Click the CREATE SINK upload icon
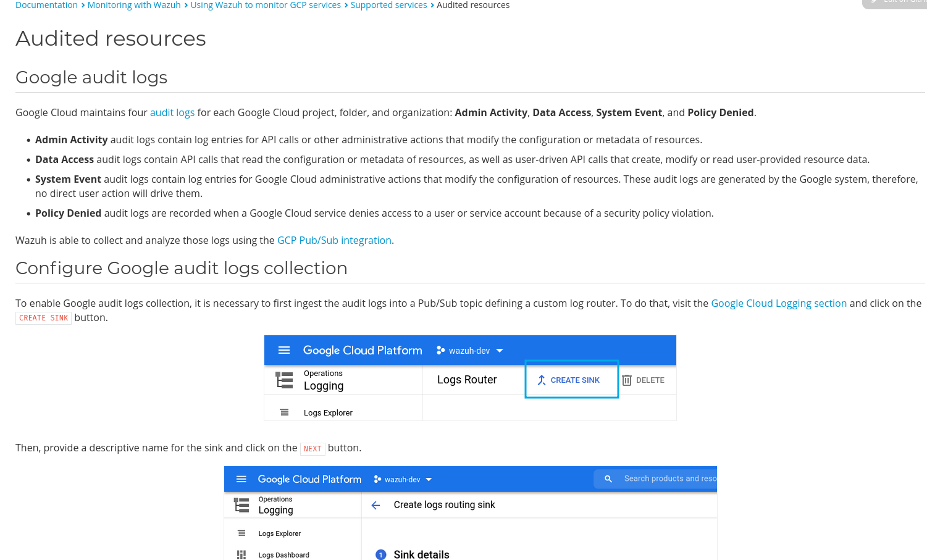The height and width of the screenshot is (560, 927). point(542,380)
